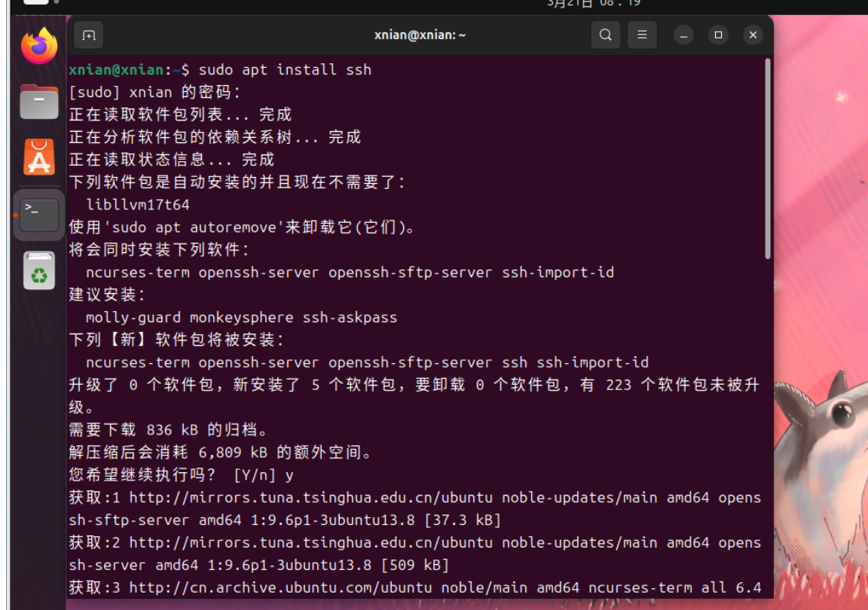
Task: Open the terminal hamburger menu
Action: click(642, 35)
